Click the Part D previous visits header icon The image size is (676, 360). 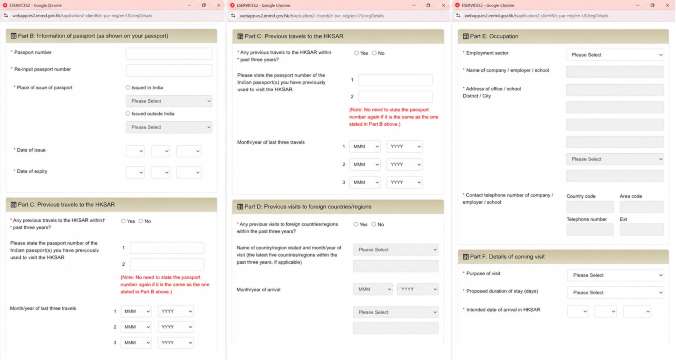(240, 207)
